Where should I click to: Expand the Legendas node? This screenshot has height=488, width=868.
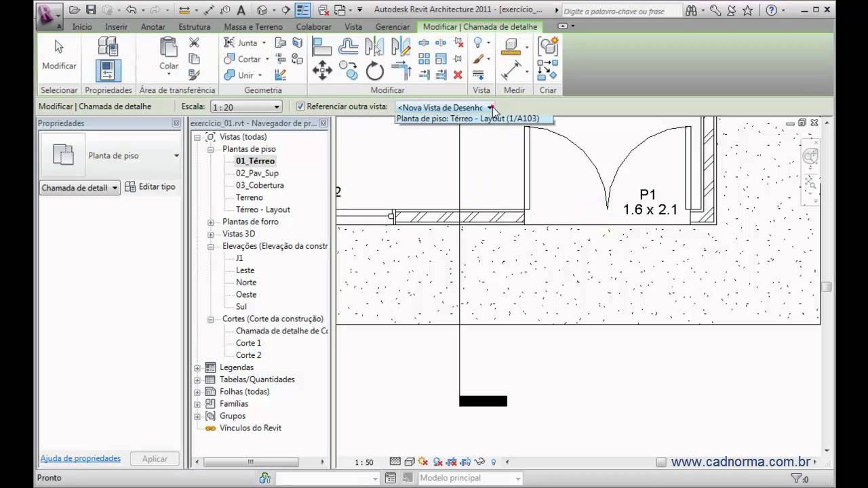(197, 368)
